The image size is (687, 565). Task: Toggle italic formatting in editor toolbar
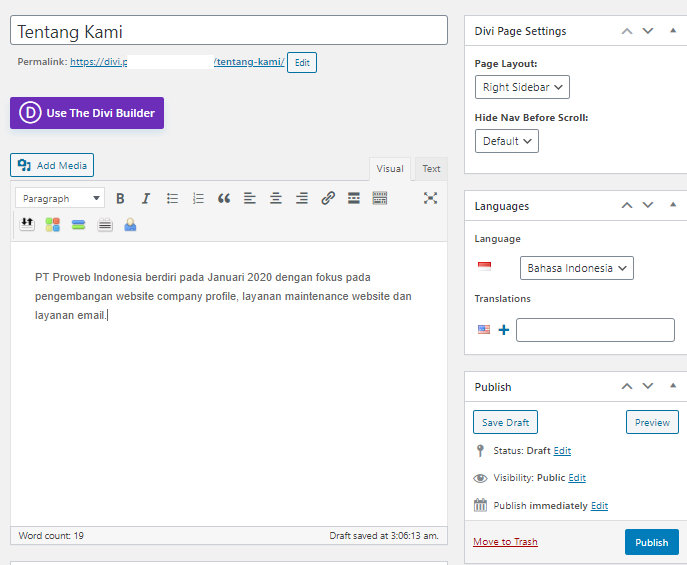pos(146,198)
